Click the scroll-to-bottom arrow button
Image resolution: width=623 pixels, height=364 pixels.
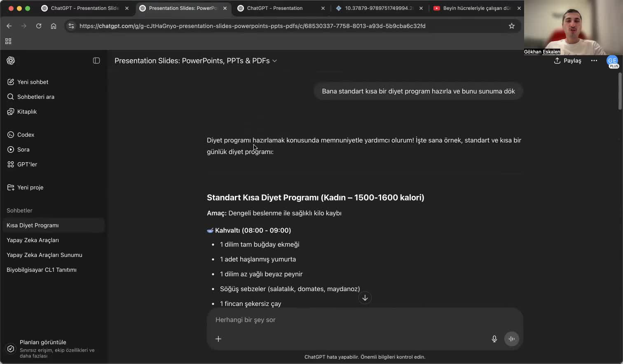tap(365, 298)
